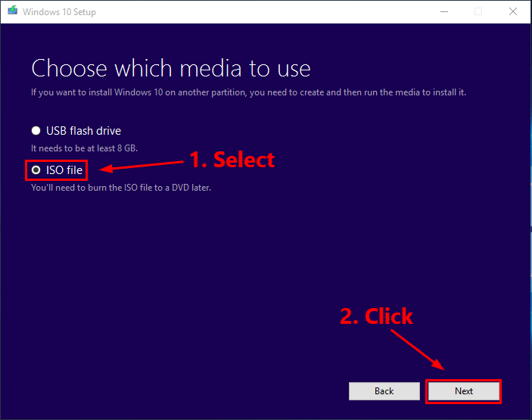
Task: Click the Windows 10 Setup title bar icon
Action: pyautogui.click(x=13, y=11)
